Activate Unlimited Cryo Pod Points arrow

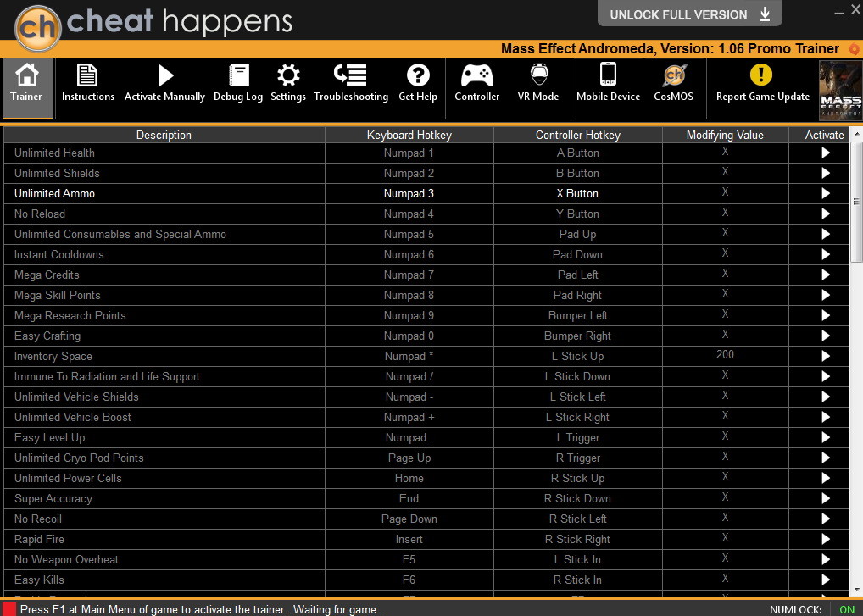click(x=826, y=458)
